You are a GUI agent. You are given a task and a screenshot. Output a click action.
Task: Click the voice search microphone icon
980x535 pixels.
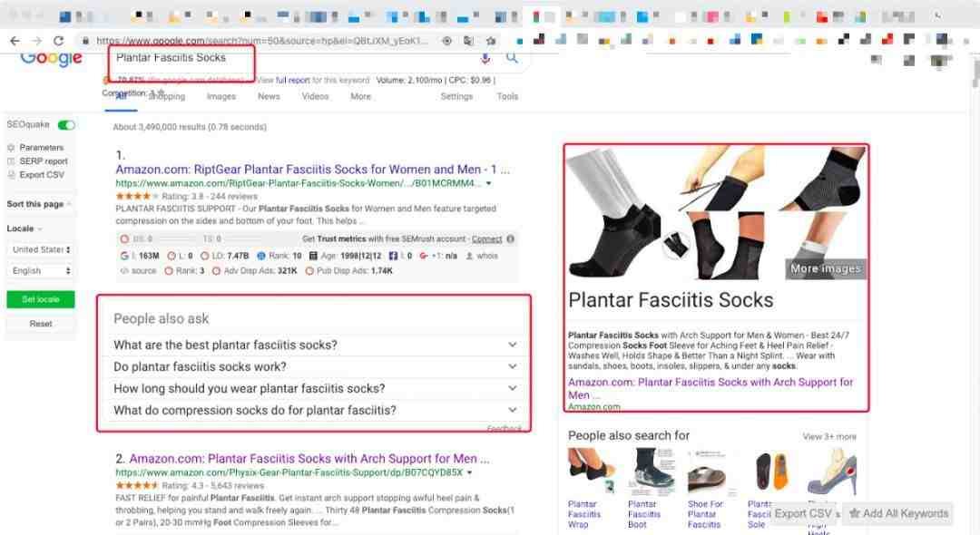coord(485,58)
